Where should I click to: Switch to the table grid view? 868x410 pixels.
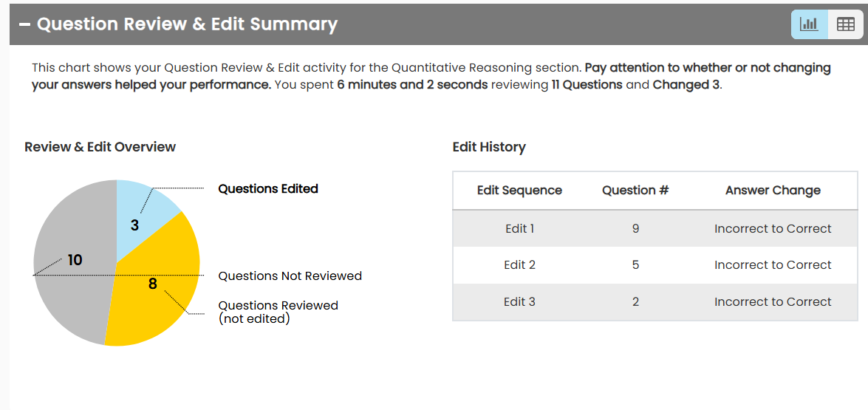[845, 24]
